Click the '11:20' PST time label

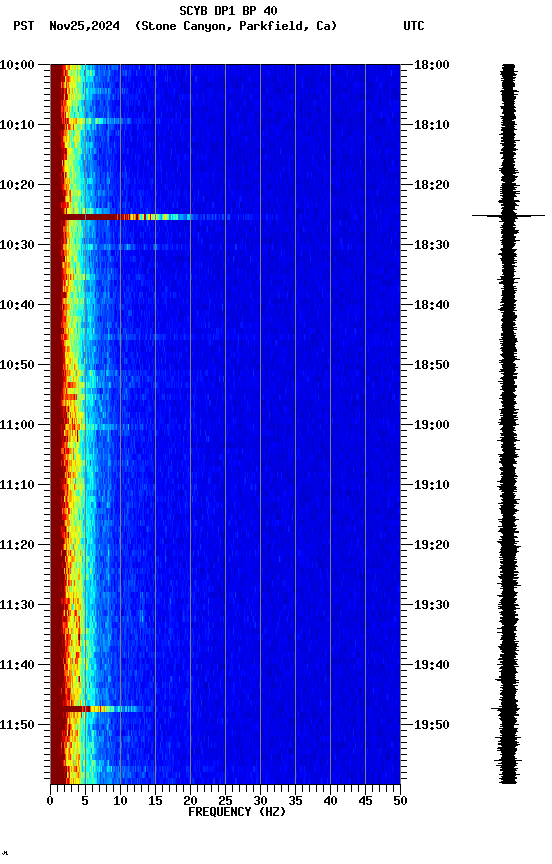point(17,546)
